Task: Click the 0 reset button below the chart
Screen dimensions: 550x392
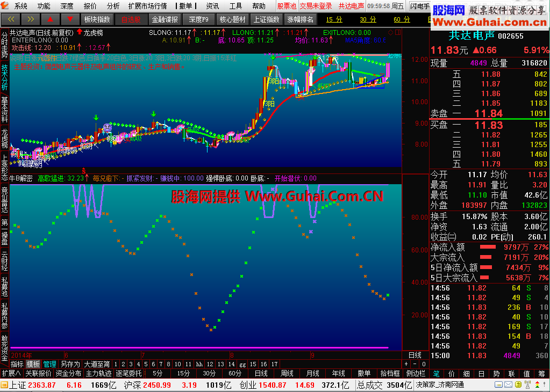Action: coord(424,364)
